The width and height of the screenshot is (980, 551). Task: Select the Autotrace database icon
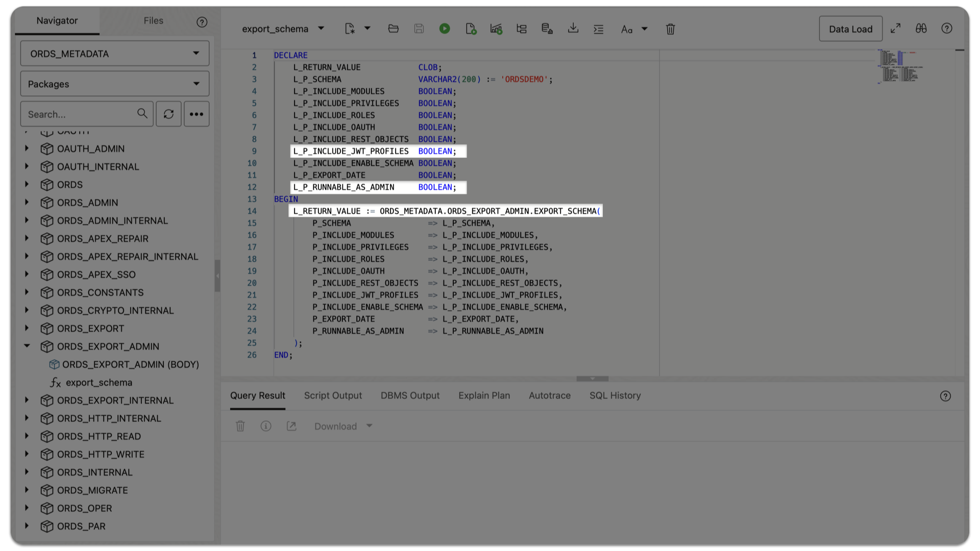pos(547,29)
